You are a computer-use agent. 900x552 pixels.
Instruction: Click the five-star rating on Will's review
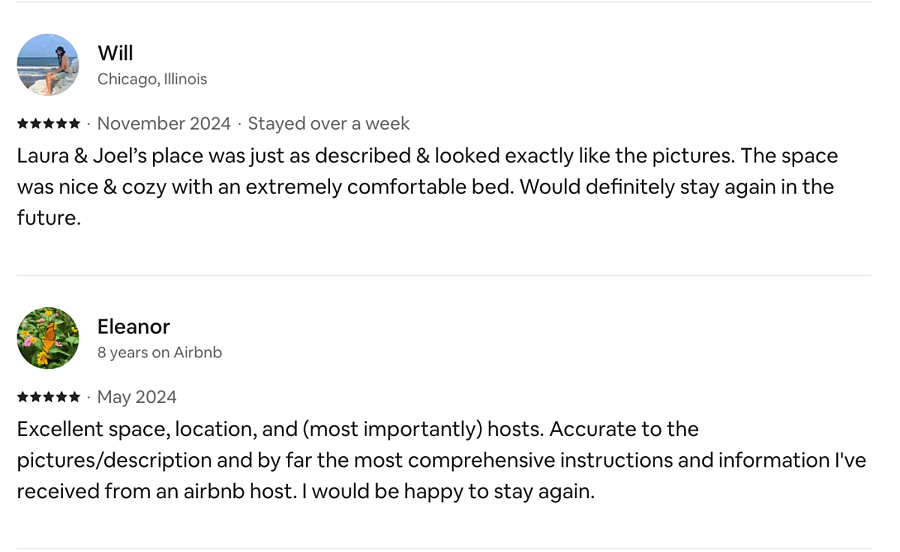49,123
